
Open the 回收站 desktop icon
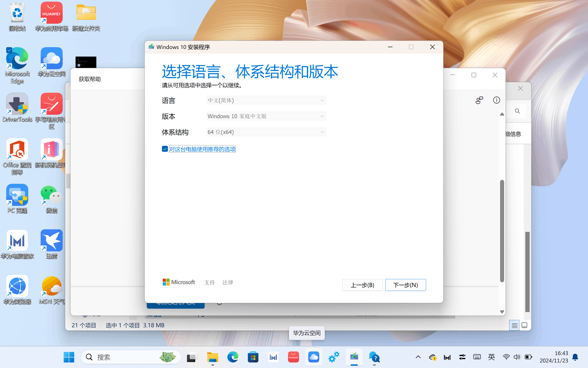17,17
